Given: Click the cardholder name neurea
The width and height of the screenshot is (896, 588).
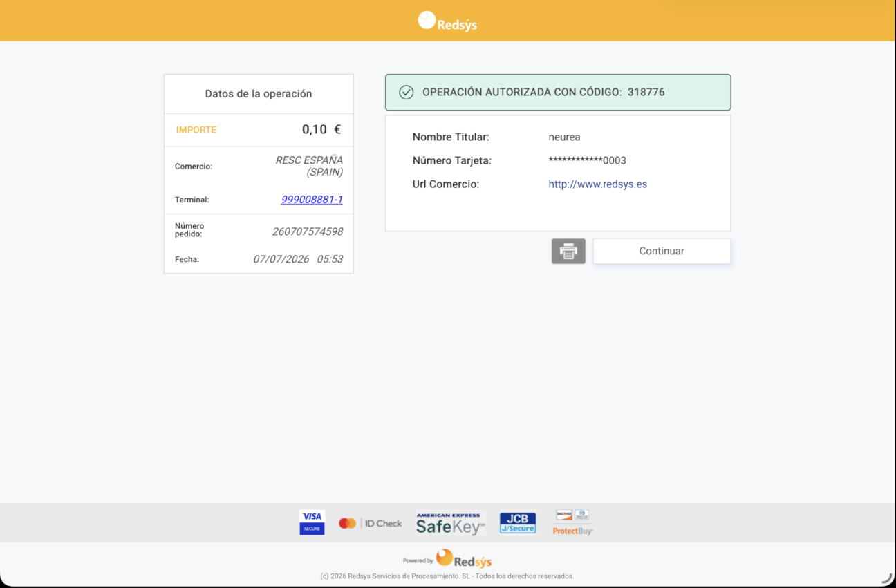Looking at the screenshot, I should coord(564,137).
